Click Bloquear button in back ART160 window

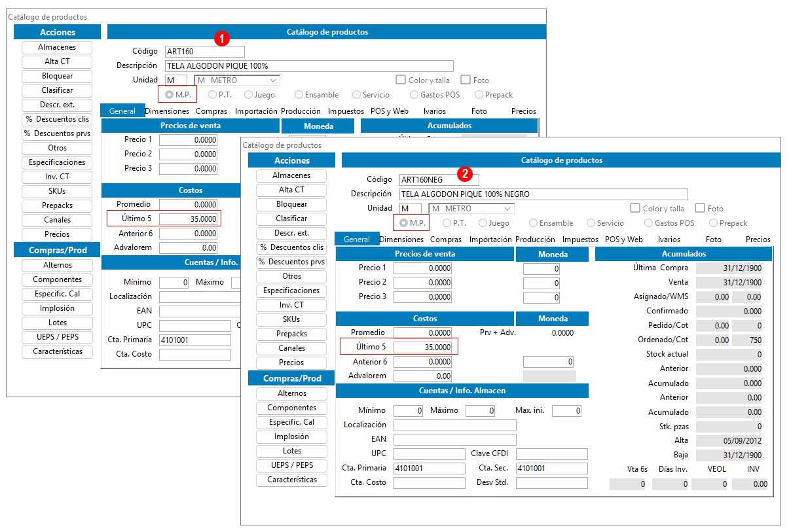tap(57, 76)
